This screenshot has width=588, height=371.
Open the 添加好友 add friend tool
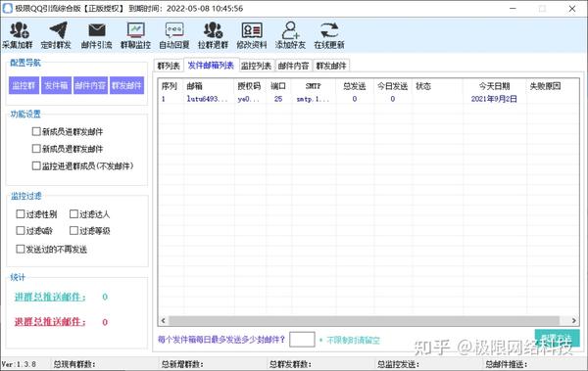point(290,35)
